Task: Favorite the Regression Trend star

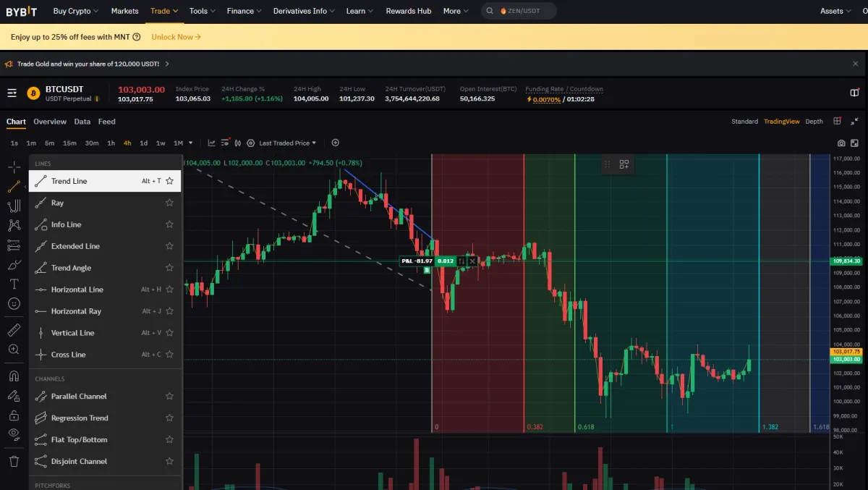Action: [x=169, y=418]
